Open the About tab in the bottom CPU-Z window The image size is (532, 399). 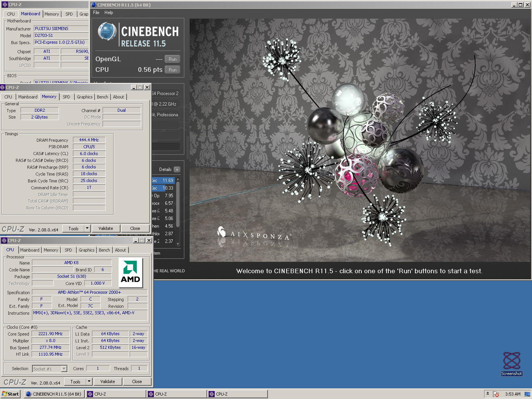click(120, 250)
